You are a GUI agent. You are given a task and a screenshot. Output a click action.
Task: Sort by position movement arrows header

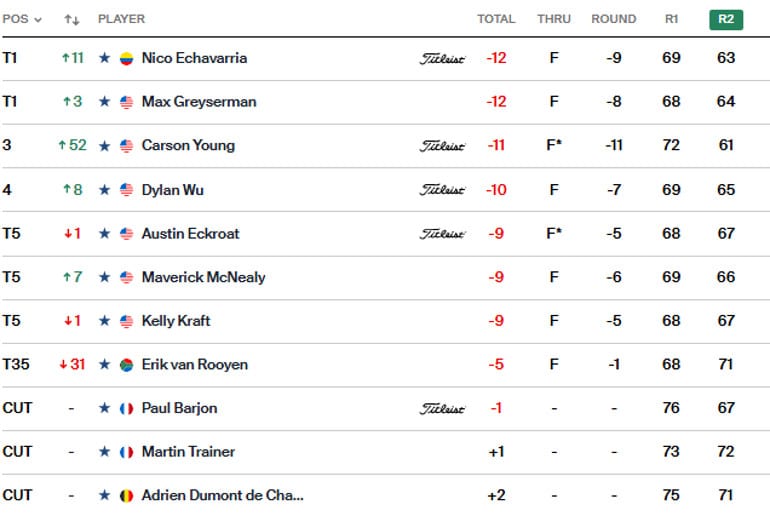[72, 20]
